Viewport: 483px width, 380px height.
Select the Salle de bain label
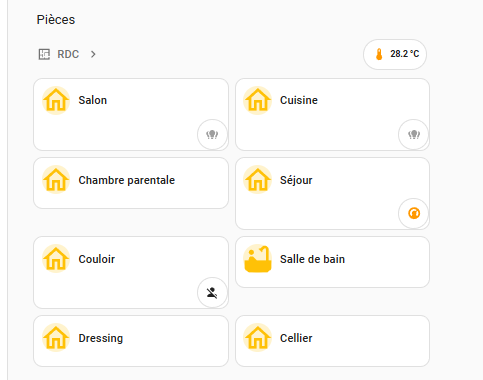pyautogui.click(x=312, y=259)
